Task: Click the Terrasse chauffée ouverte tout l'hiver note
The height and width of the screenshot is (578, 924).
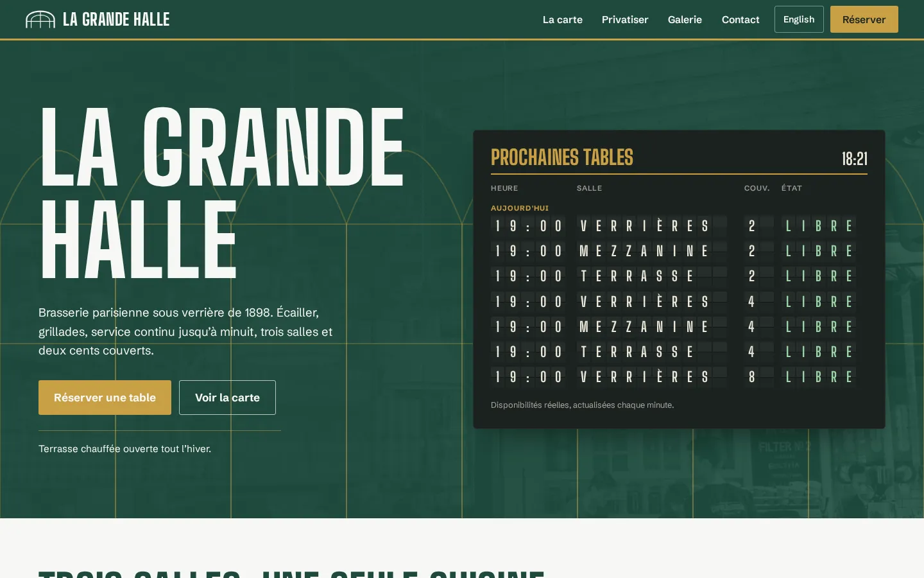Action: click(124, 449)
